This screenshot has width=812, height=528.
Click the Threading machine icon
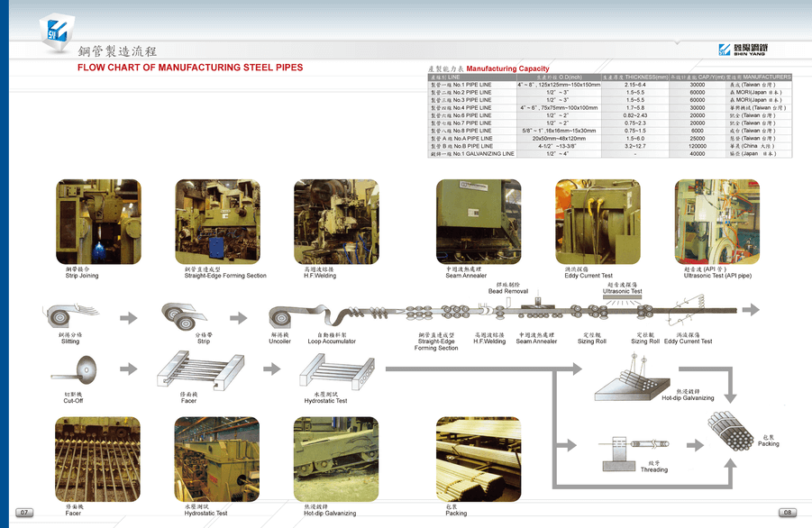(634, 452)
